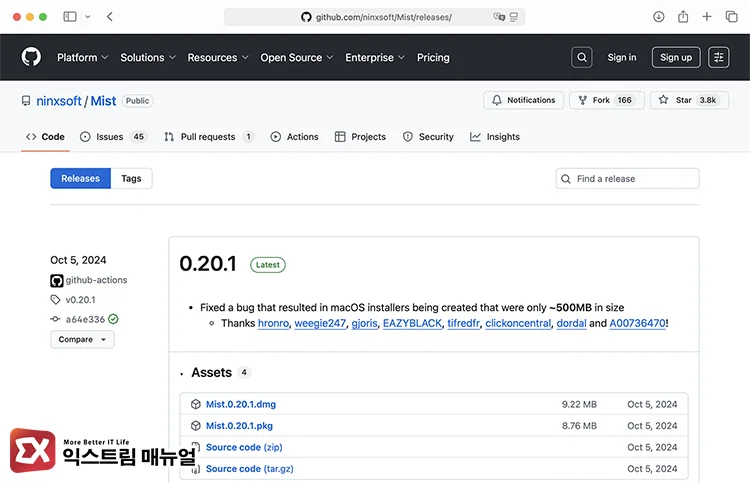Click the github-actions avatar icon
Viewport: 750px width, 483px height.
(56, 280)
